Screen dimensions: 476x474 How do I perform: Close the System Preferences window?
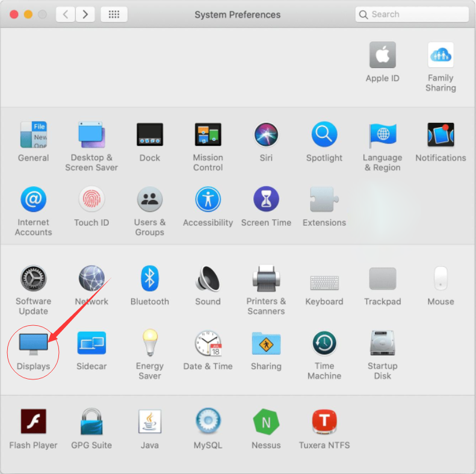pos(14,14)
